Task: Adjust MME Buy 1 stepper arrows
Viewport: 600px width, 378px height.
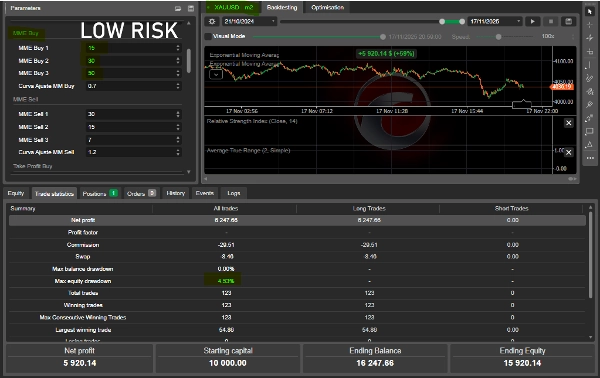Action: pyautogui.click(x=178, y=48)
